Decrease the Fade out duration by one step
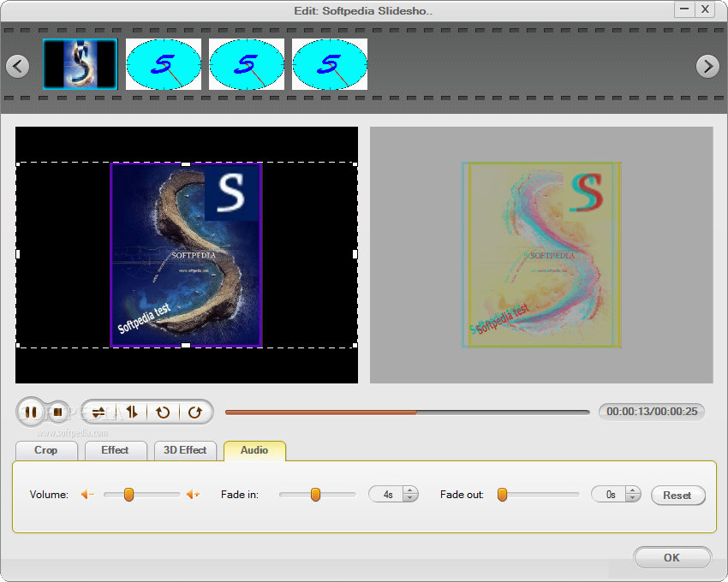This screenshot has width=728, height=582. click(633, 498)
